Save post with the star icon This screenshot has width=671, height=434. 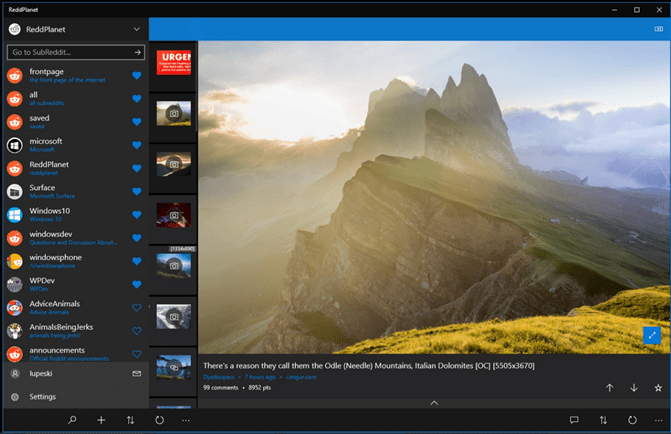click(x=658, y=388)
